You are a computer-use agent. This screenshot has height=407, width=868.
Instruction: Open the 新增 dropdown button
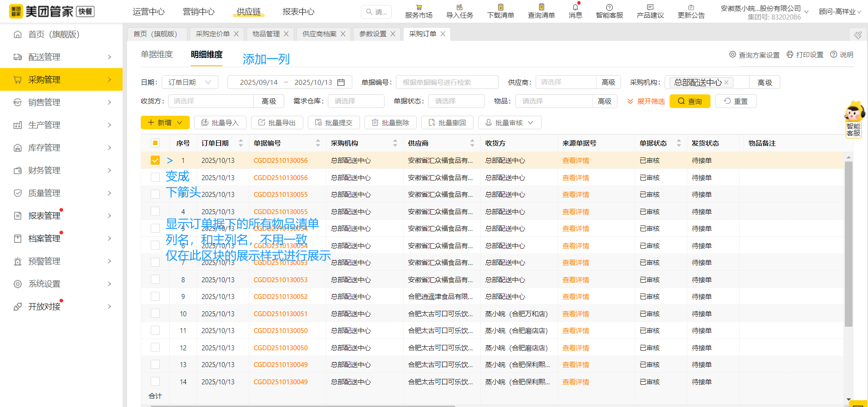tap(165, 123)
